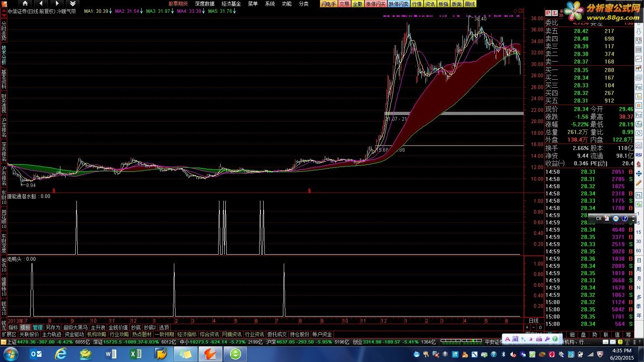Open the 股票期货 menu
This screenshot has width=644, height=362.
pyautogui.click(x=178, y=4)
